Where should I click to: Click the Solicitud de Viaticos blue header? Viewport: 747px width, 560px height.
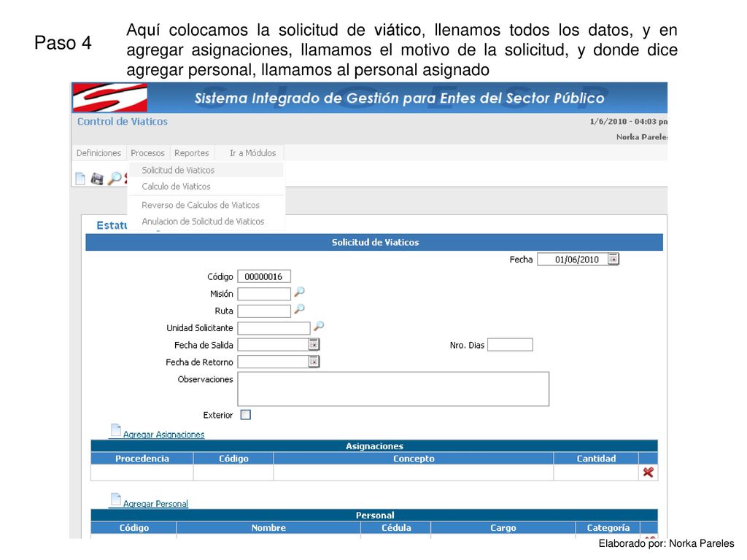tap(374, 242)
